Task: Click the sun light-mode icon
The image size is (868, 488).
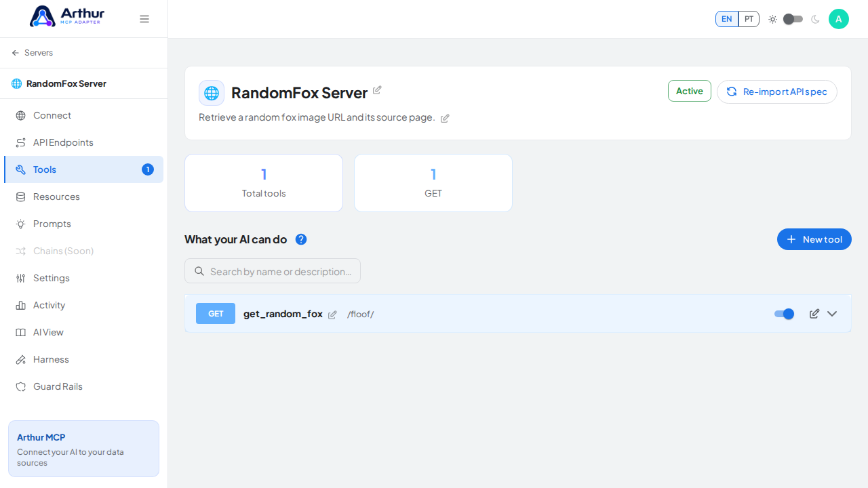Action: (772, 19)
